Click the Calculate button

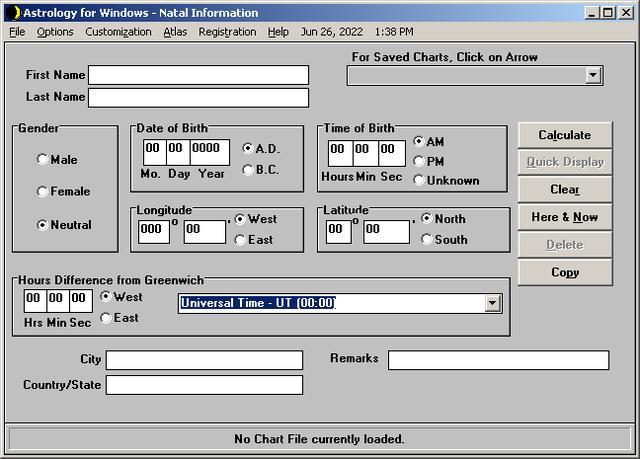(565, 135)
